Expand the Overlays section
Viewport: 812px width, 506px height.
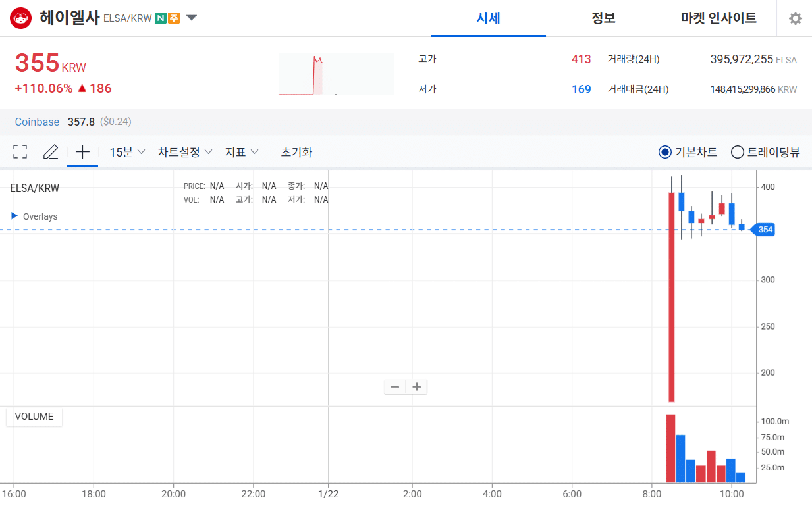tap(34, 216)
